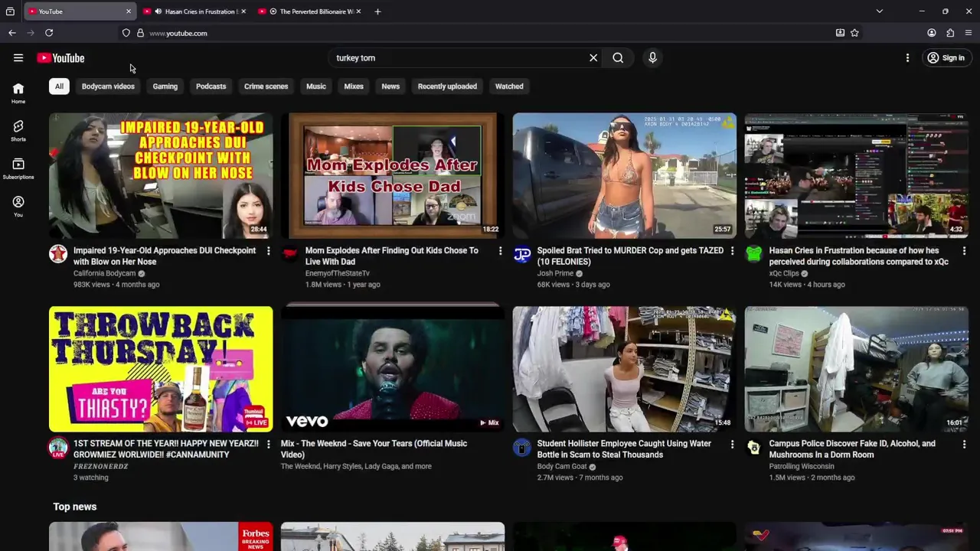The height and width of the screenshot is (551, 980).
Task: Open Subscriptions in sidebar
Action: click(18, 168)
